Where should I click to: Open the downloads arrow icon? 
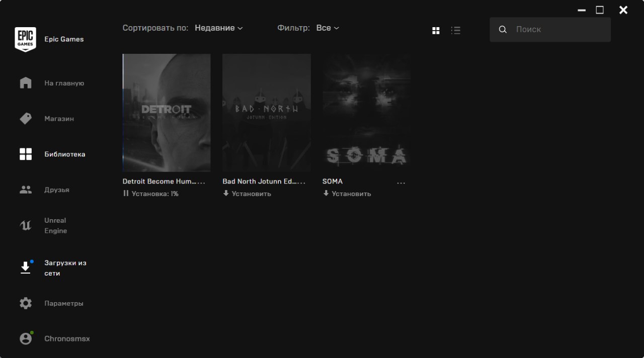click(26, 267)
